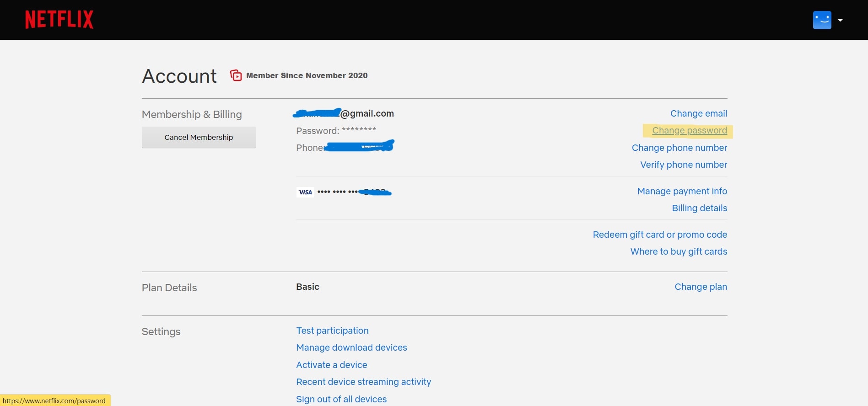Image resolution: width=868 pixels, height=406 pixels.
Task: Click the Membership & Billing section label
Action: pyautogui.click(x=192, y=114)
